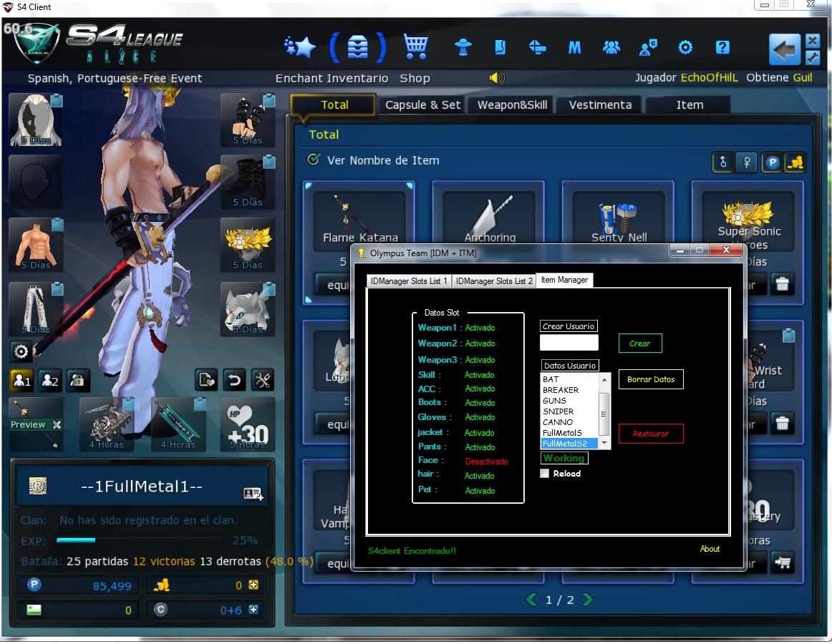Click the plus icon next to 0+6
The height and width of the screenshot is (644, 832).
[253, 609]
